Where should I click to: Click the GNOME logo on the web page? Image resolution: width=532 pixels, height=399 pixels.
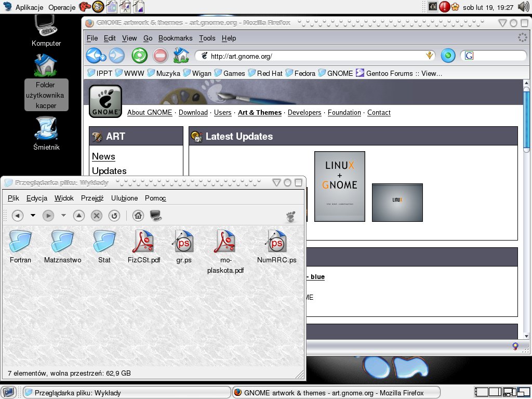click(x=105, y=101)
